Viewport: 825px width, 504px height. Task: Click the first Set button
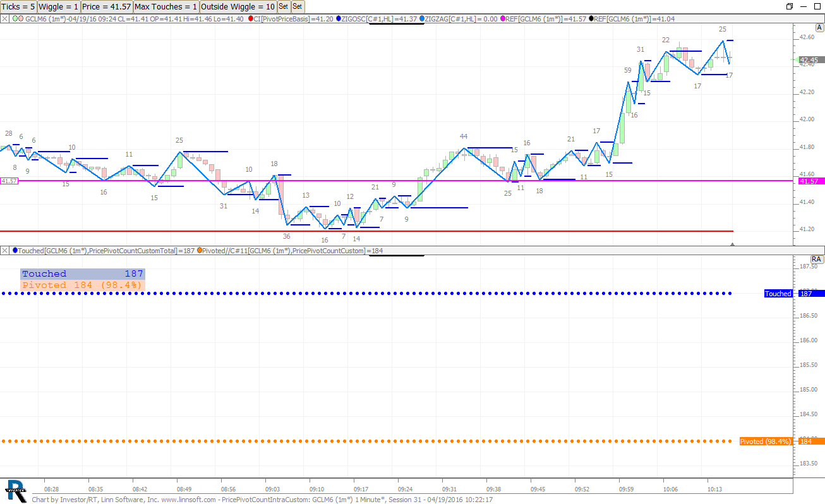pyautogui.click(x=283, y=6)
